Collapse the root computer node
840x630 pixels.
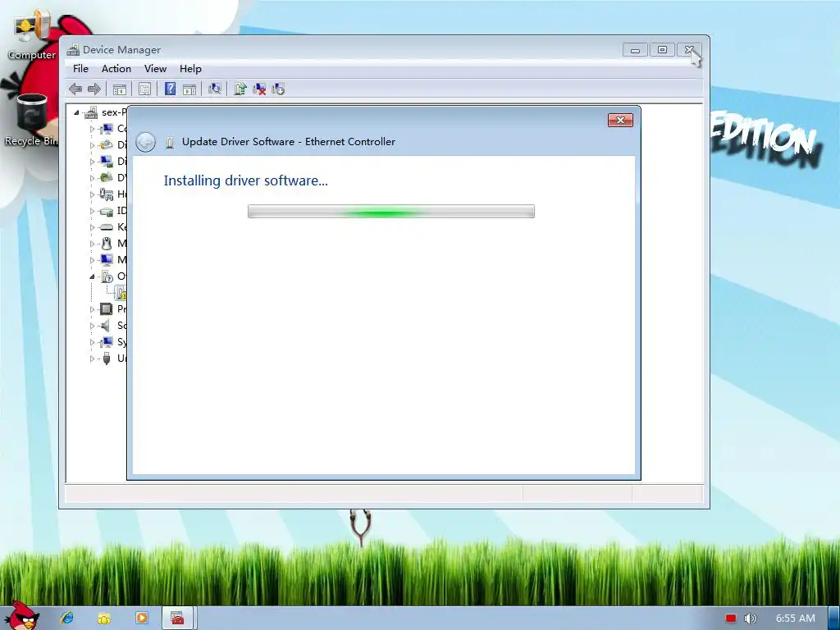point(76,112)
